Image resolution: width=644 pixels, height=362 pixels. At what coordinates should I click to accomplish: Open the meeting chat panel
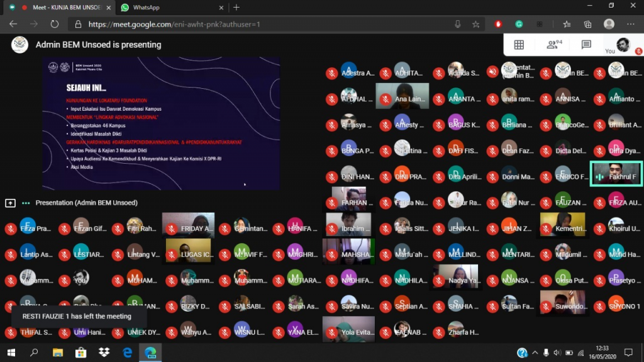586,45
